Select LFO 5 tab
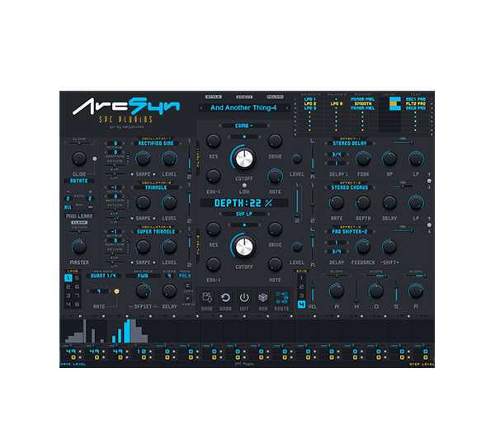 click(77, 278)
